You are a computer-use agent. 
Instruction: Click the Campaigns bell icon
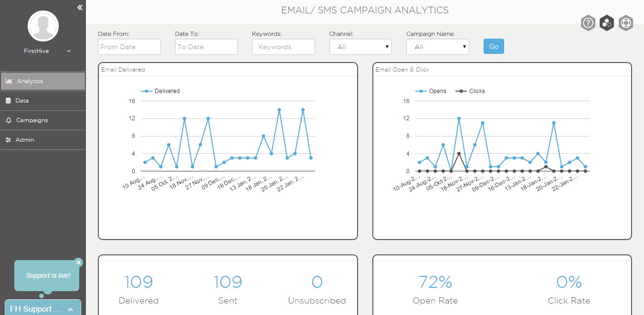(9, 120)
